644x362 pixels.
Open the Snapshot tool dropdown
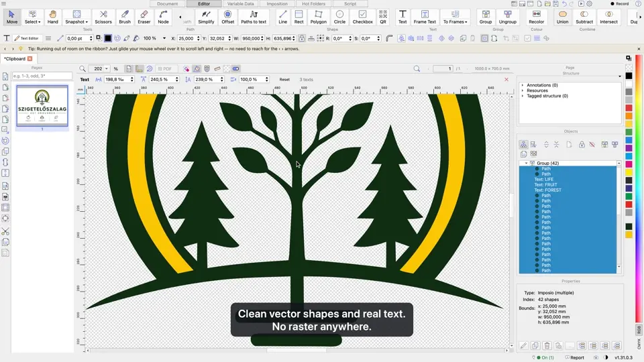(76, 17)
